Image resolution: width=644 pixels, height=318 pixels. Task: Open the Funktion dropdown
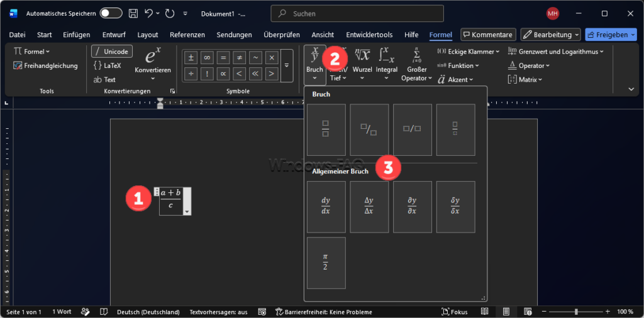click(458, 65)
